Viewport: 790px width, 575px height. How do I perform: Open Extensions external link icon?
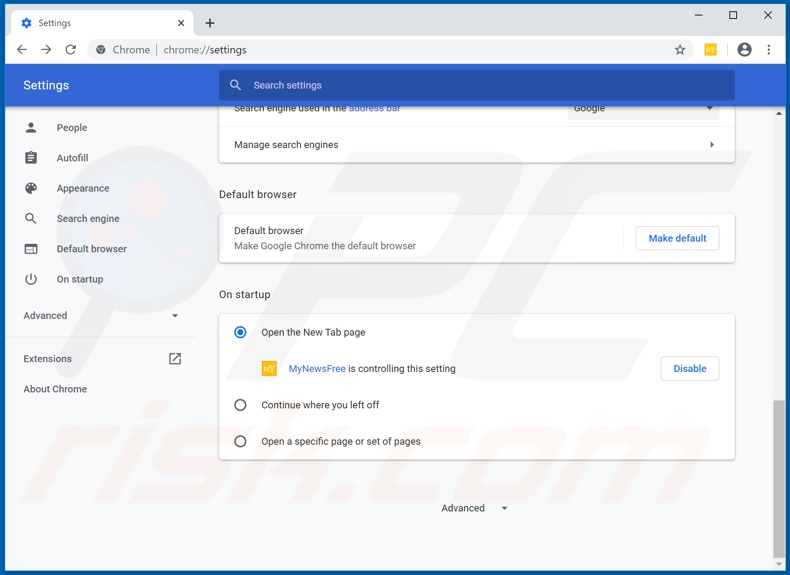[x=175, y=359]
